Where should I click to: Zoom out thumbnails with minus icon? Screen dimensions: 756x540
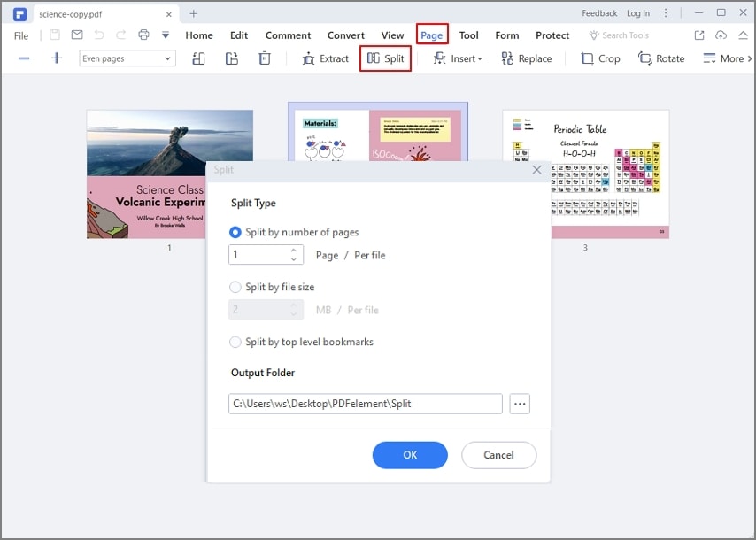tap(24, 58)
